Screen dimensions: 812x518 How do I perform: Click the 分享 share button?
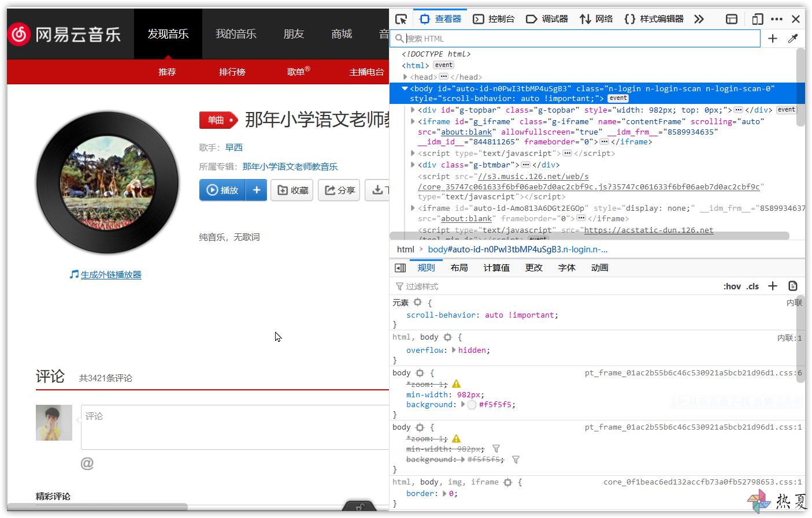(339, 190)
